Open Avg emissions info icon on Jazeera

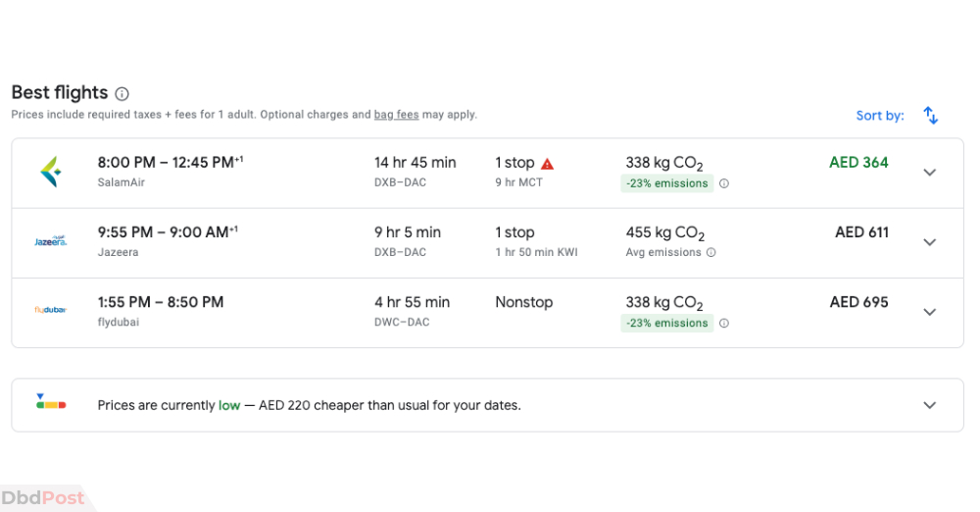tap(711, 252)
